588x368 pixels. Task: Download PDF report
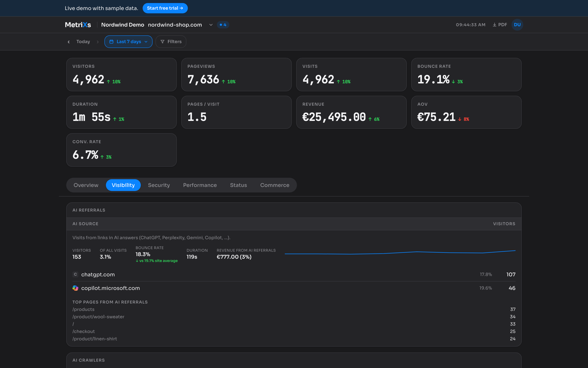click(500, 25)
